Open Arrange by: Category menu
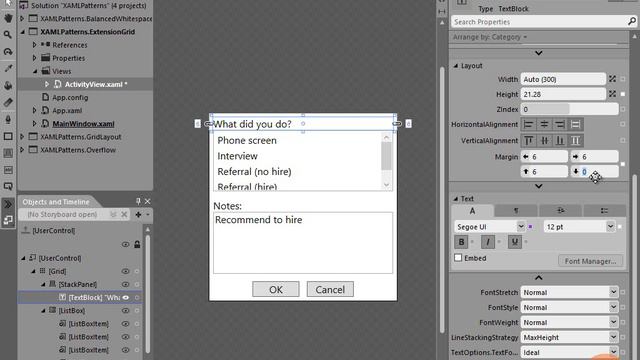Image resolution: width=640 pixels, height=360 pixels. (x=490, y=37)
